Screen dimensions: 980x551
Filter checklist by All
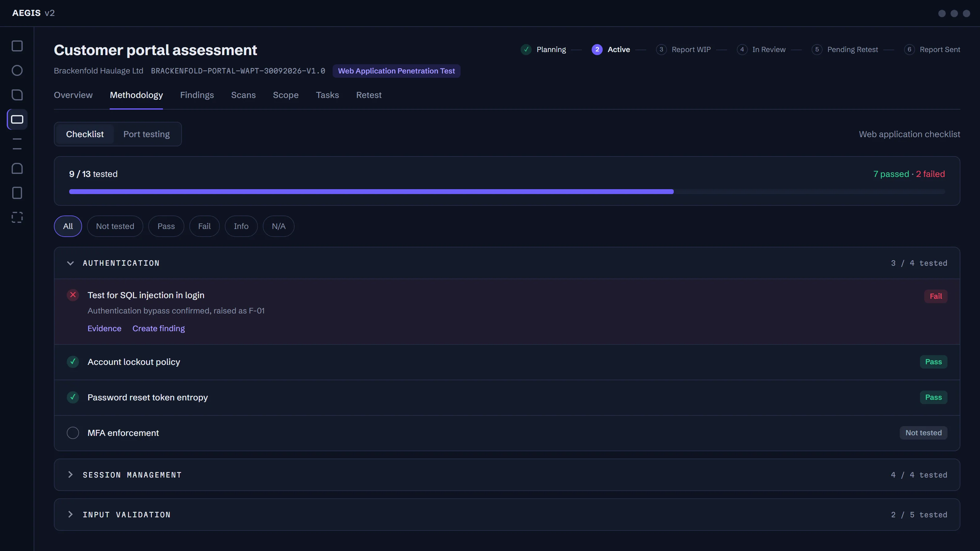pos(68,226)
